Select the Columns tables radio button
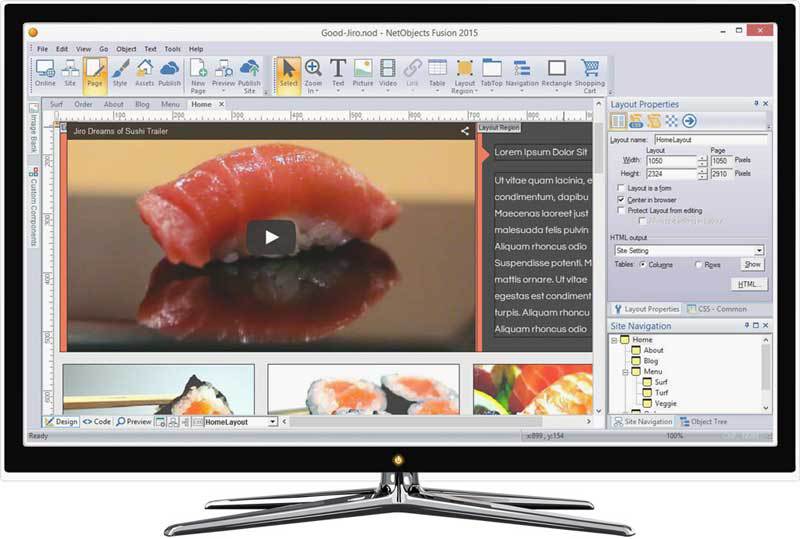Viewport: 800px width, 539px height. pyautogui.click(x=643, y=264)
